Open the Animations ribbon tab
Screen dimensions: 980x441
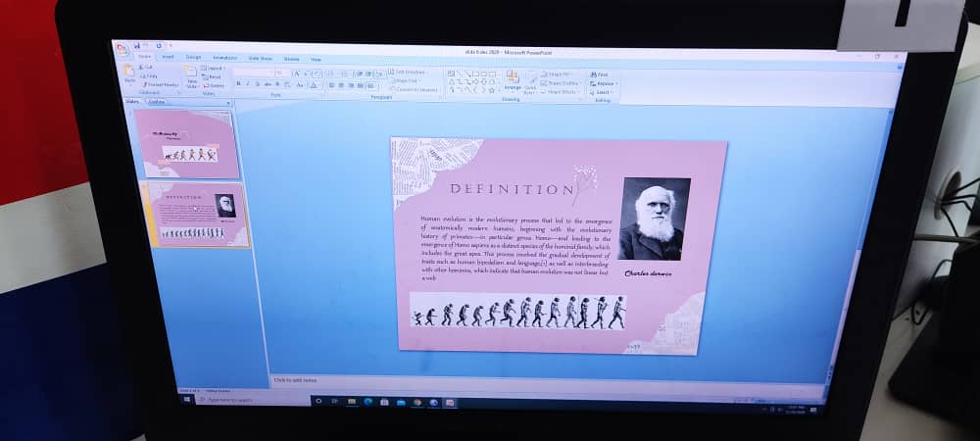[224, 58]
